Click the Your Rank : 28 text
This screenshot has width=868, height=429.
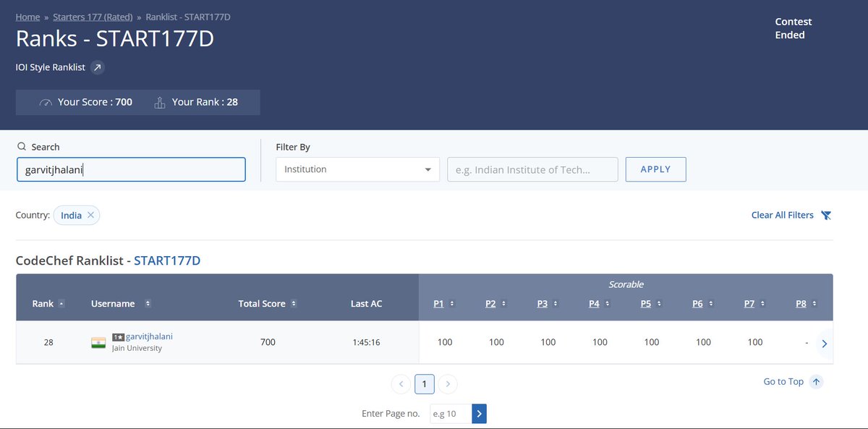(x=205, y=102)
